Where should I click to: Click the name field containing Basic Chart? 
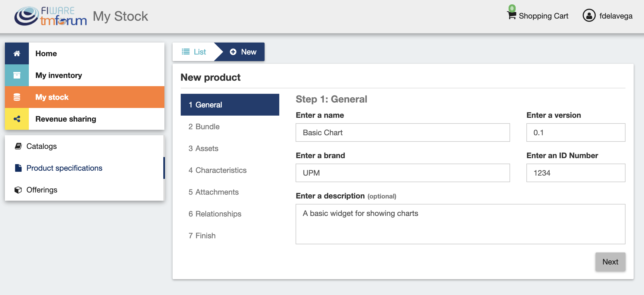(403, 133)
